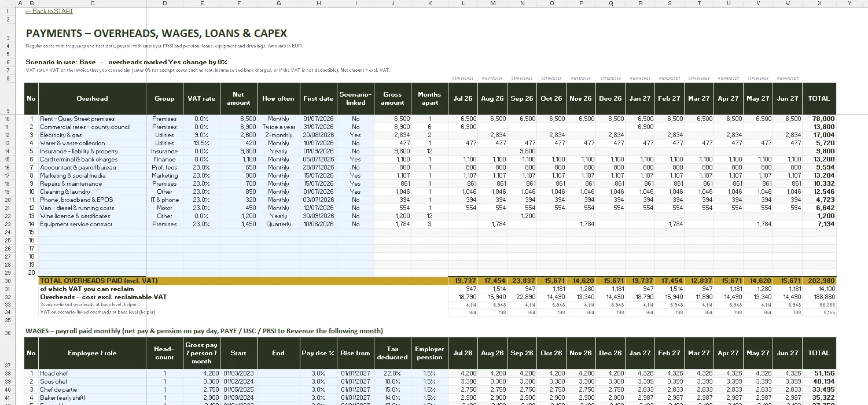The image size is (868, 405).
Task: Select the Chef de partie employee cell
Action: pos(92,389)
